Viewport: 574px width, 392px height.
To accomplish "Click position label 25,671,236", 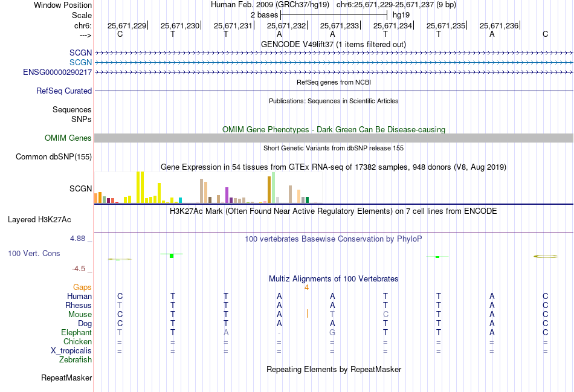I will (x=499, y=25).
